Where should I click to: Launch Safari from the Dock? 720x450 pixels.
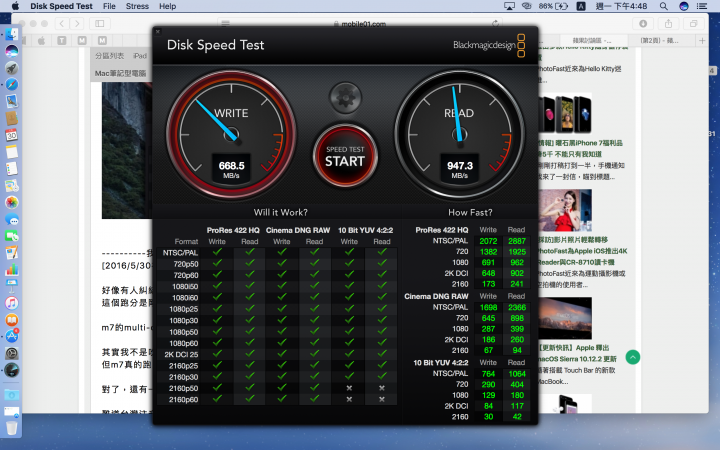coord(11,84)
